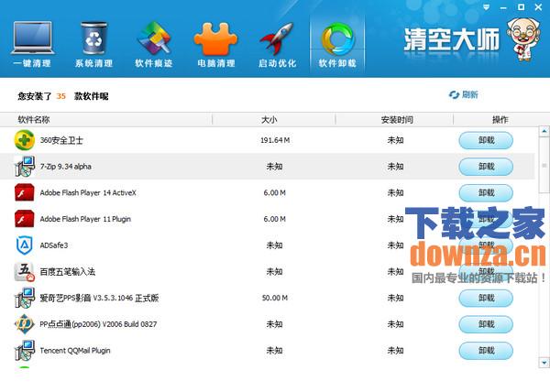Uninstall 360安全卫士 with 卸载 button
The width and height of the screenshot is (550, 392).
[486, 140]
